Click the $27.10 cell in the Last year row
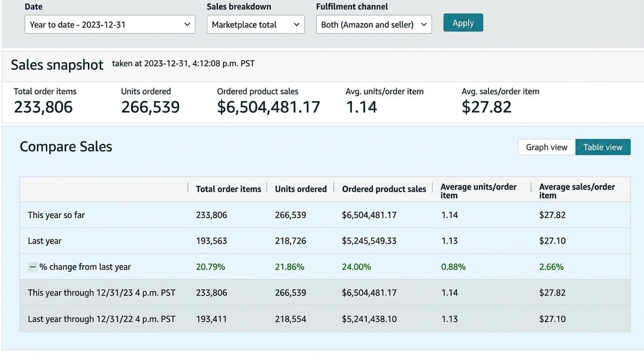The width and height of the screenshot is (644, 359). (x=552, y=241)
